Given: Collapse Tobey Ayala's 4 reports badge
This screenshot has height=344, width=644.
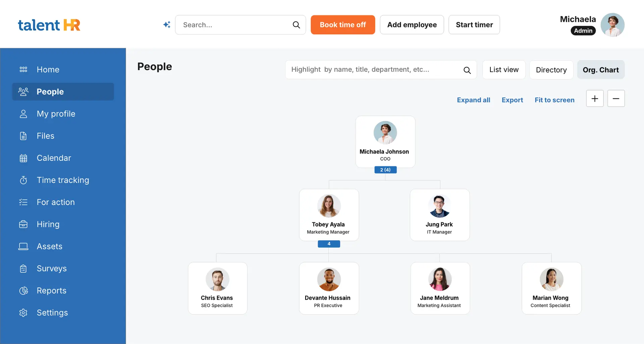Looking at the screenshot, I should [x=329, y=244].
